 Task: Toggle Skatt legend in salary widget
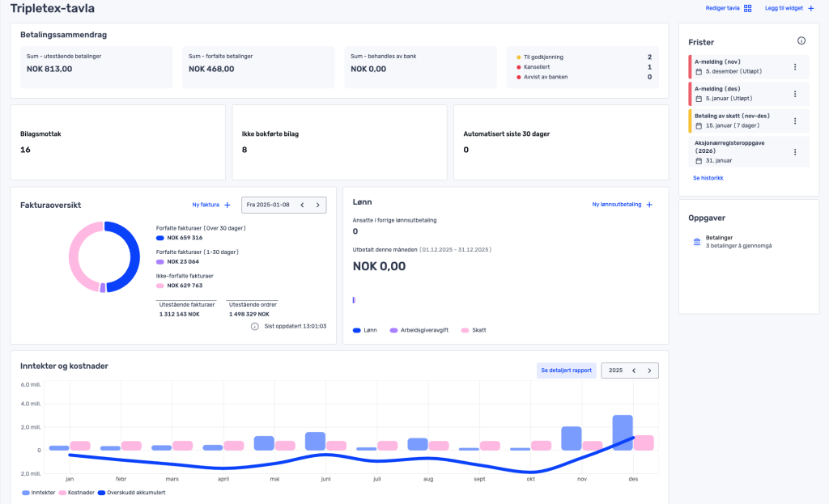[474, 330]
